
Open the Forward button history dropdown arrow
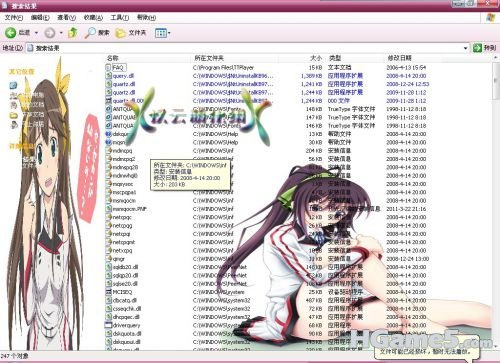(61, 33)
